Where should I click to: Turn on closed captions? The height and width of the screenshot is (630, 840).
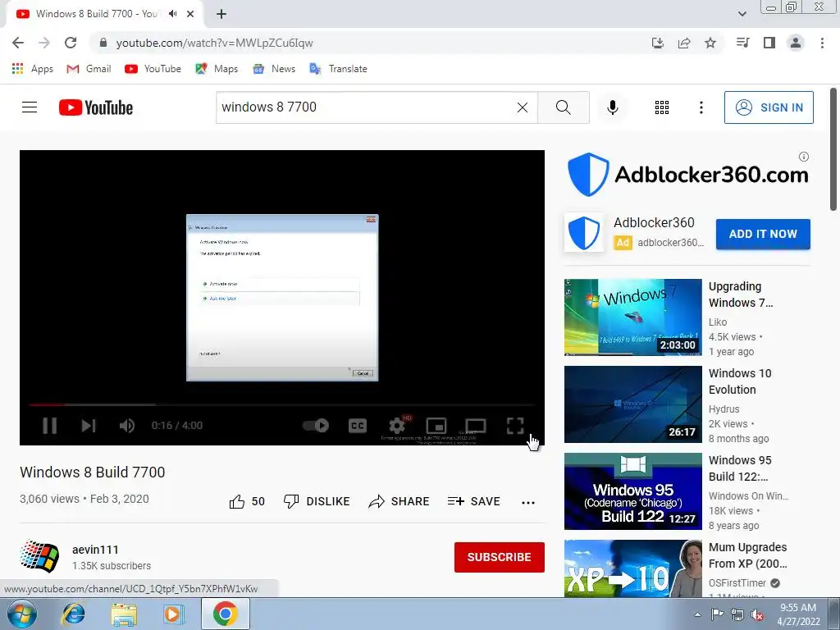[358, 426]
